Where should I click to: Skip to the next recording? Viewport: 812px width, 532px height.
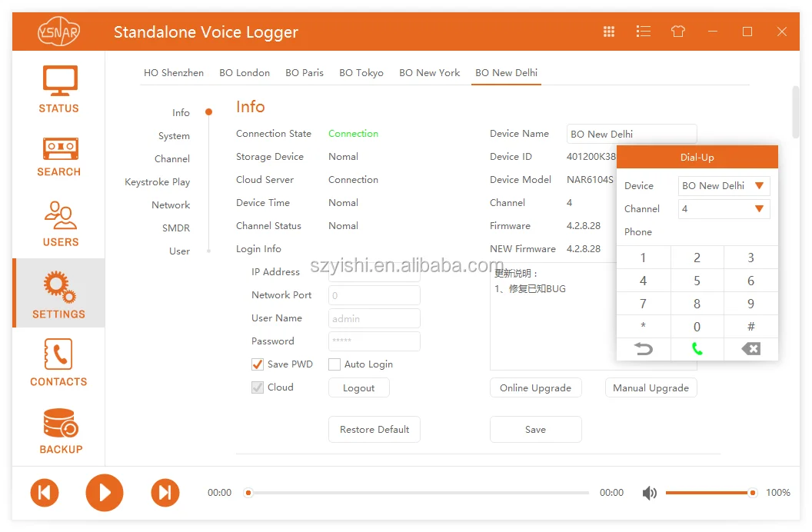pos(165,493)
